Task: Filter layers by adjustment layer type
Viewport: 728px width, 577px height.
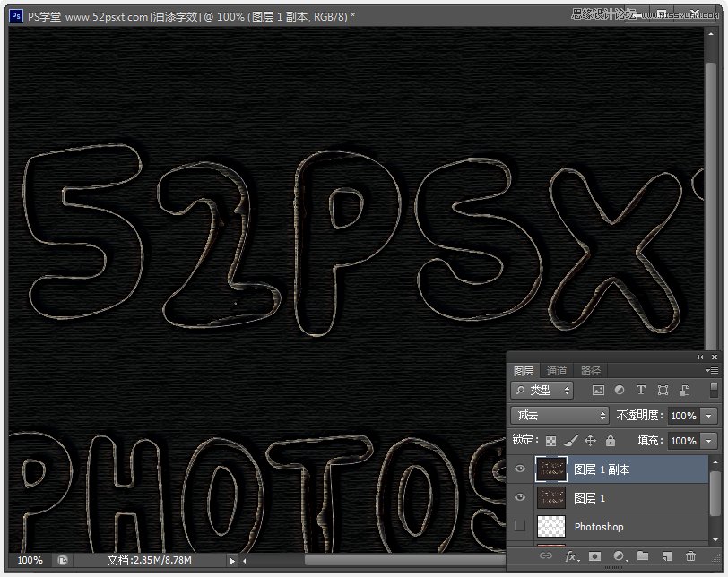Action: tap(620, 390)
